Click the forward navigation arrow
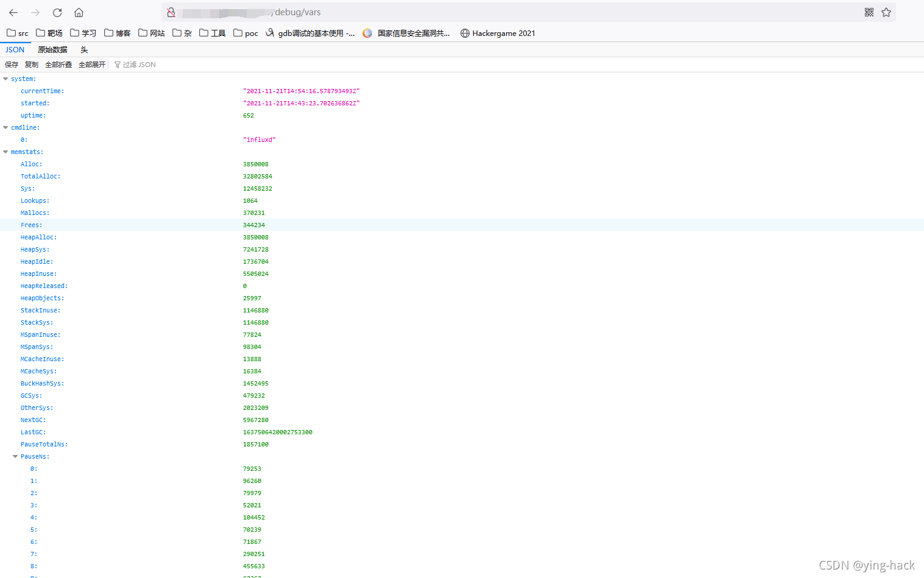 click(35, 12)
